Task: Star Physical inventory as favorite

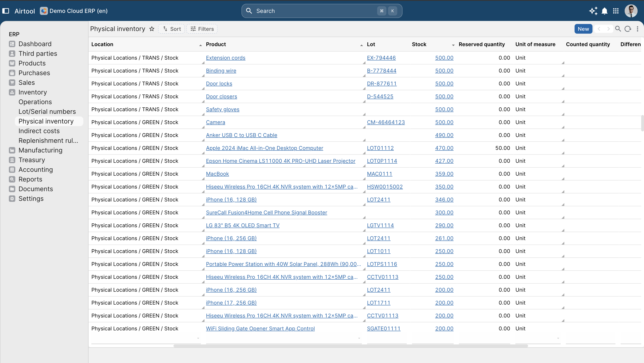Action: [x=152, y=29]
